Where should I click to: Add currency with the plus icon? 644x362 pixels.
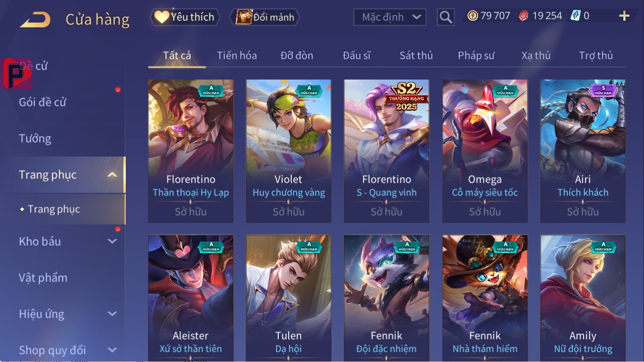click(x=624, y=16)
